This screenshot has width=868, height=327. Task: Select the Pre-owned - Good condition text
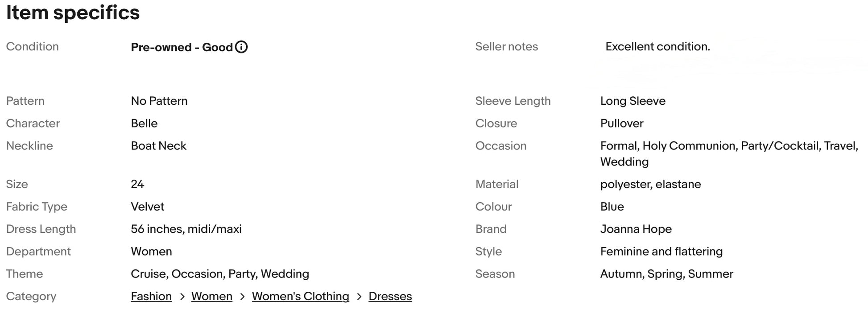click(x=182, y=47)
